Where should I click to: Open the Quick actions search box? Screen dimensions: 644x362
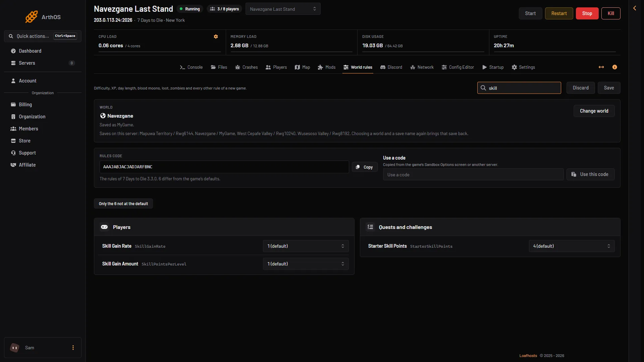point(43,36)
